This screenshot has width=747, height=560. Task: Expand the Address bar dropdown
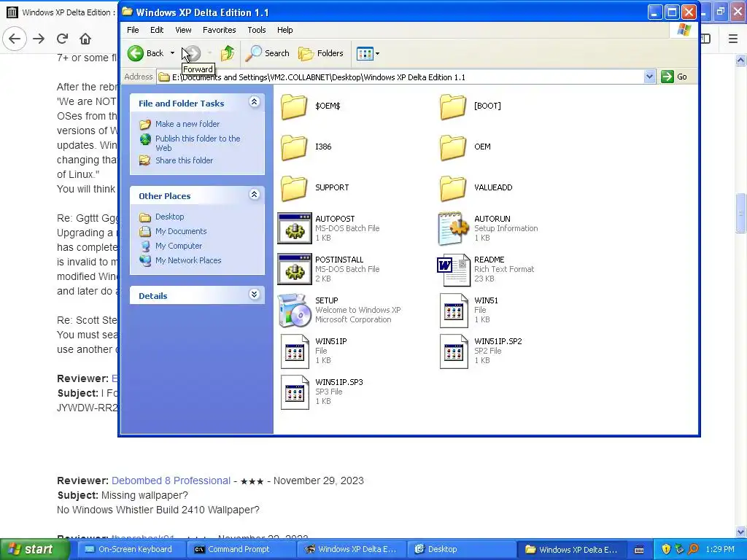(x=649, y=77)
